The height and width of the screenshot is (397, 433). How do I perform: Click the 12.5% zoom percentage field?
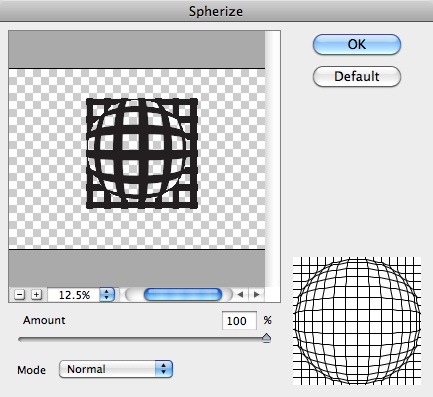point(74,295)
